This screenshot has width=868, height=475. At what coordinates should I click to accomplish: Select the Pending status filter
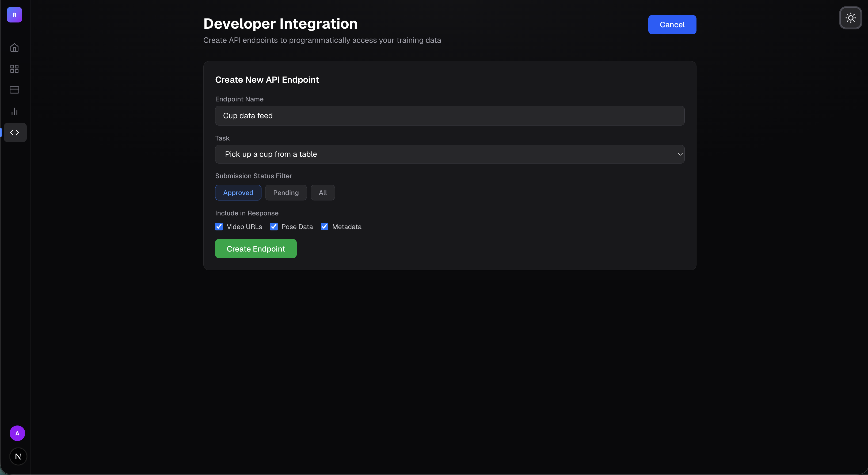point(286,192)
